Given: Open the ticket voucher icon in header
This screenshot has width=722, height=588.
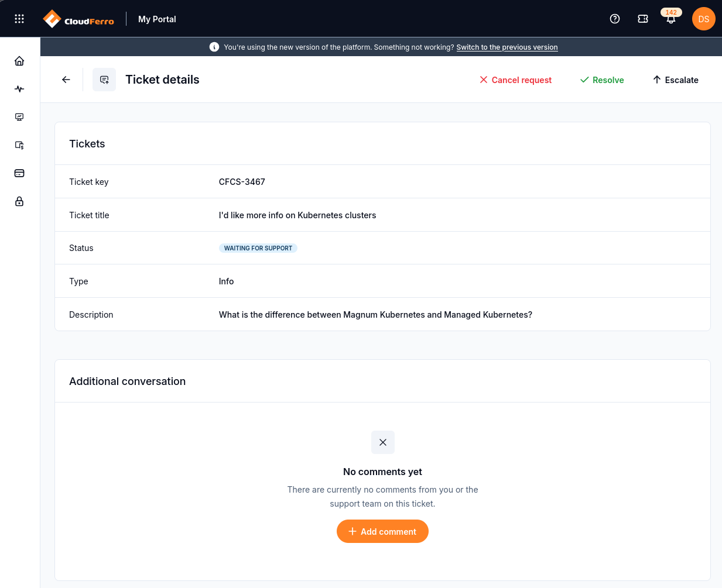Looking at the screenshot, I should 643,19.
